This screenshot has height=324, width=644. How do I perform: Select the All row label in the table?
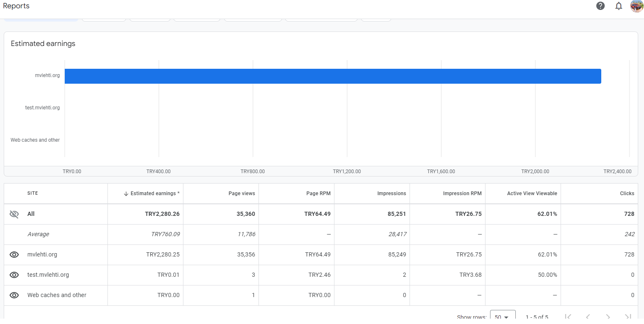click(31, 214)
